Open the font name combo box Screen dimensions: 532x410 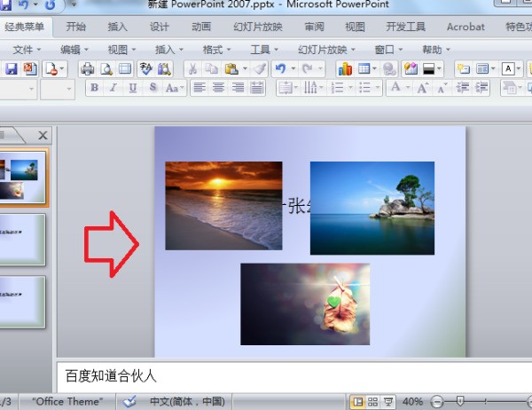click(18, 89)
